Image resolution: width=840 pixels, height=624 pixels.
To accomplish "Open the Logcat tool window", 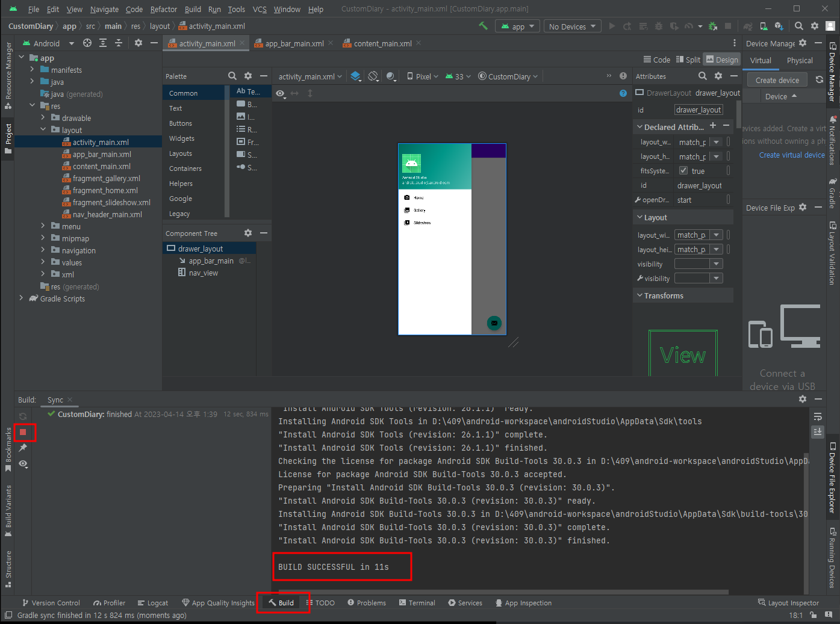I will pos(153,603).
